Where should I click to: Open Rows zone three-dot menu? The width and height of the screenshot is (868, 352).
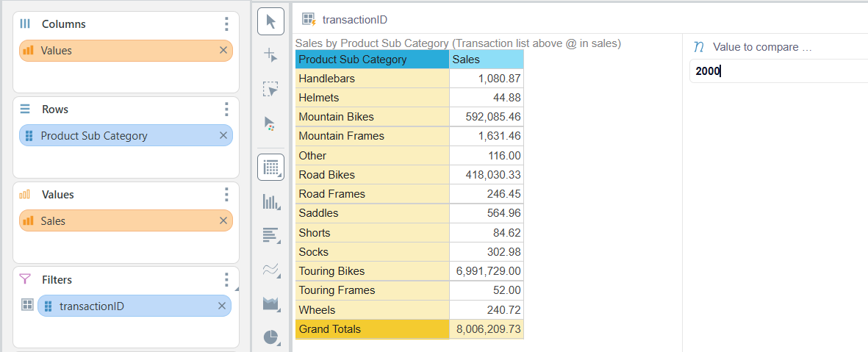coord(226,109)
